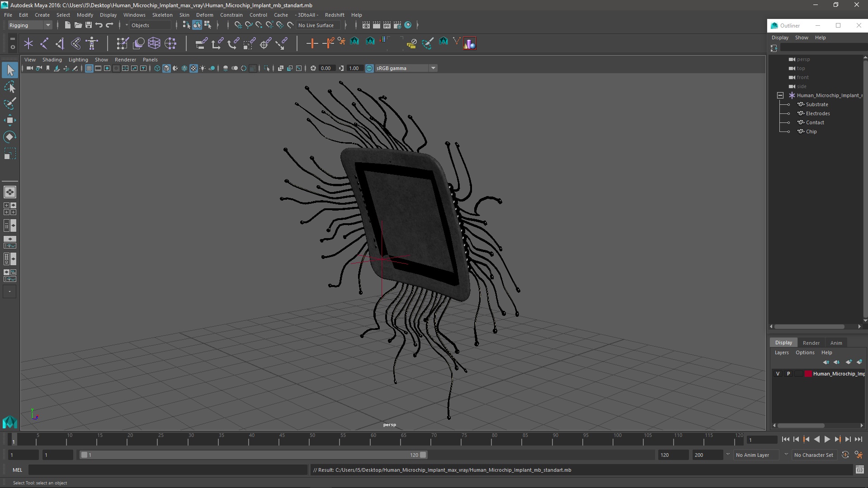868x488 pixels.
Task: Toggle wireframe shading in viewport toolbar
Action: pos(157,68)
